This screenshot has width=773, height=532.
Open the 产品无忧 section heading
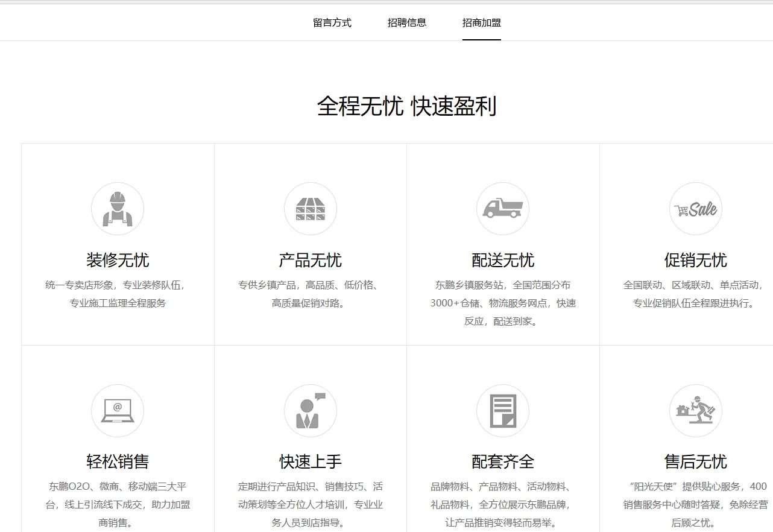click(310, 260)
